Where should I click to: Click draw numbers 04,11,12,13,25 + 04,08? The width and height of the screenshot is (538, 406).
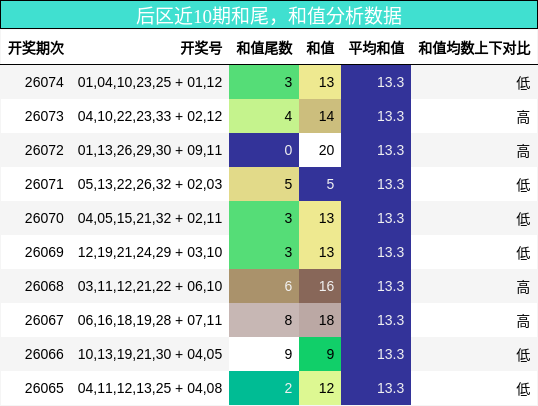pos(150,388)
